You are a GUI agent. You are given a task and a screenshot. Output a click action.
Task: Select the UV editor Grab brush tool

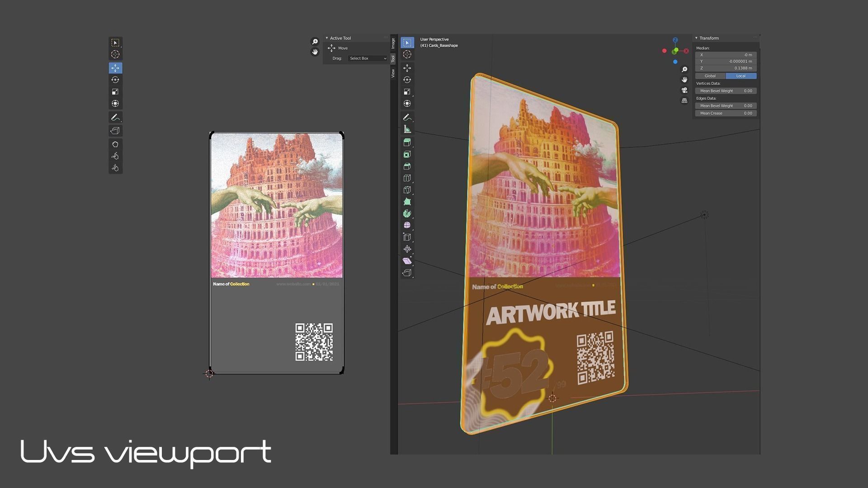pos(115,144)
